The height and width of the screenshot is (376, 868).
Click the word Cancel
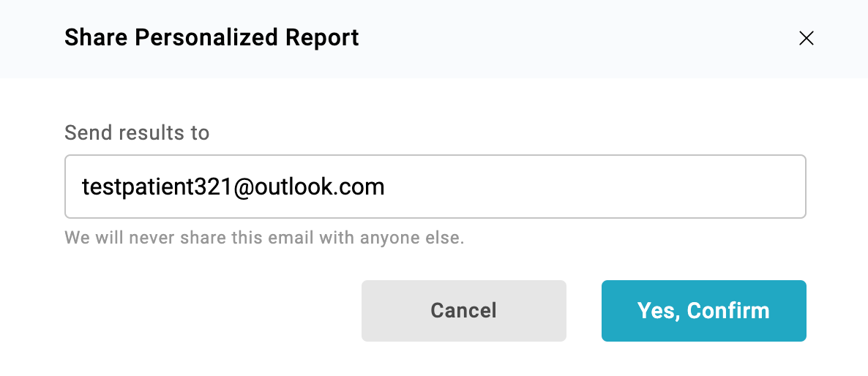[x=464, y=311]
